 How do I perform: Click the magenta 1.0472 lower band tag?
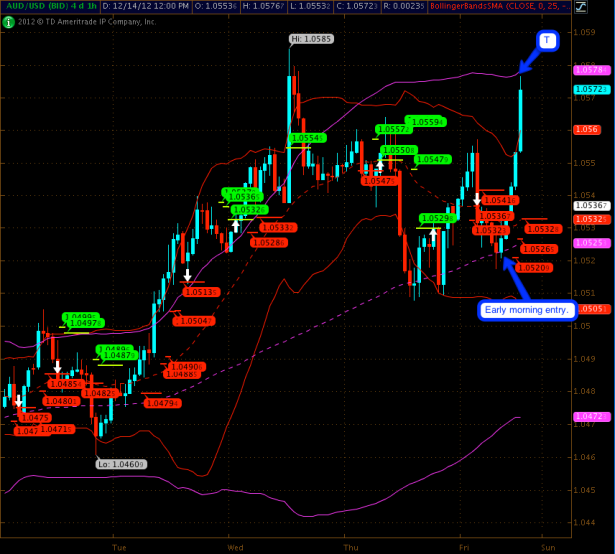[587, 415]
